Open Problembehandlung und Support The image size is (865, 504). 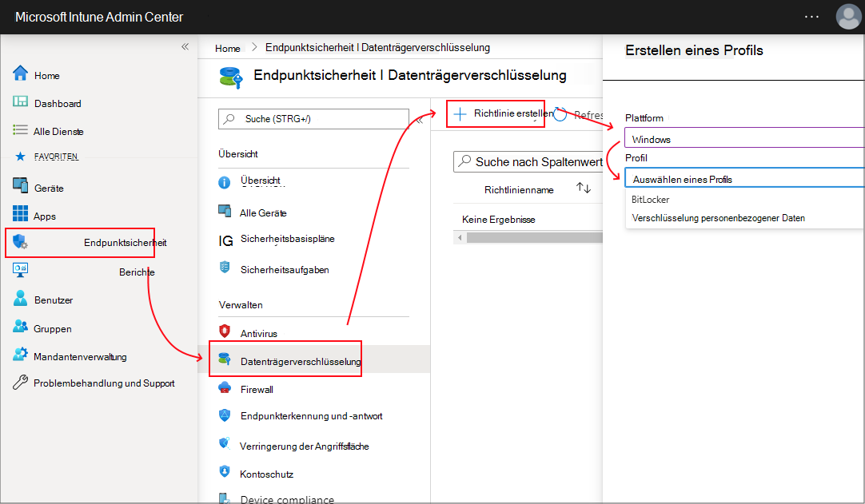(x=104, y=383)
